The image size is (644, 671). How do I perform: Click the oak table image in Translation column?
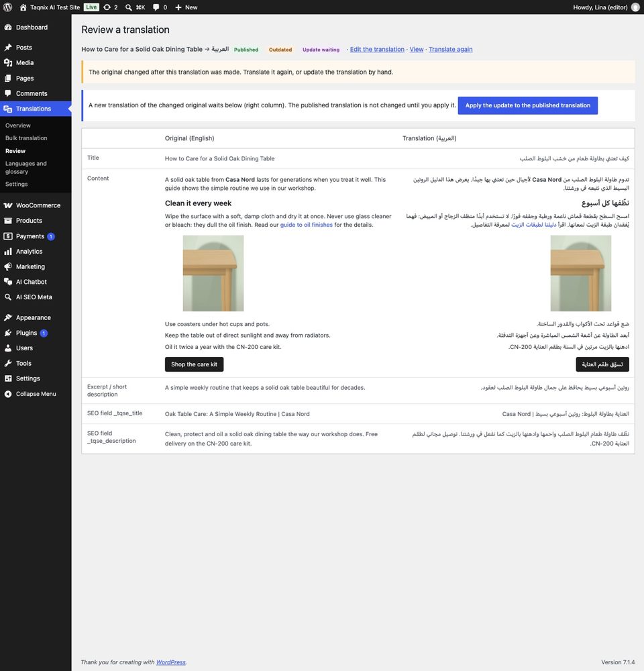point(581,273)
